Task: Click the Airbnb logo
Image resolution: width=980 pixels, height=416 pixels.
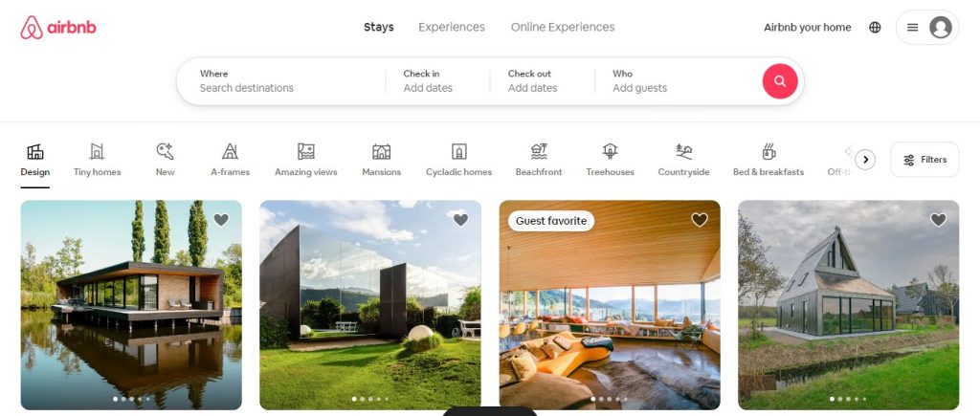Action: tap(58, 28)
